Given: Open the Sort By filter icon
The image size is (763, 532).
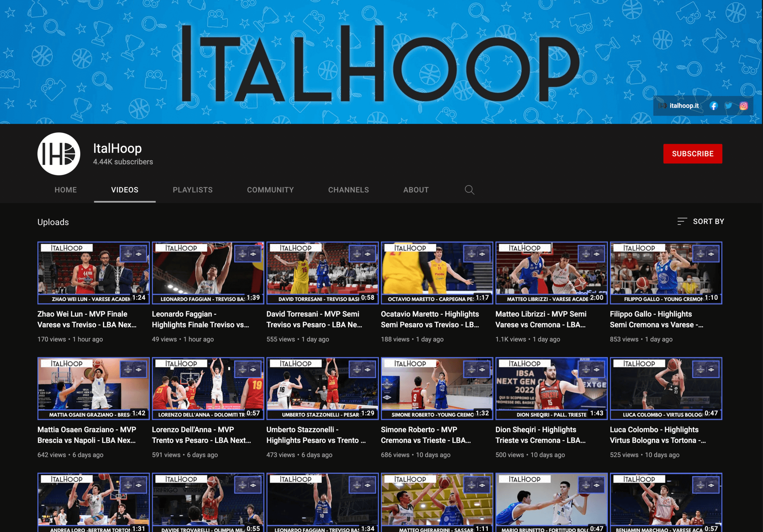Looking at the screenshot, I should 682,222.
